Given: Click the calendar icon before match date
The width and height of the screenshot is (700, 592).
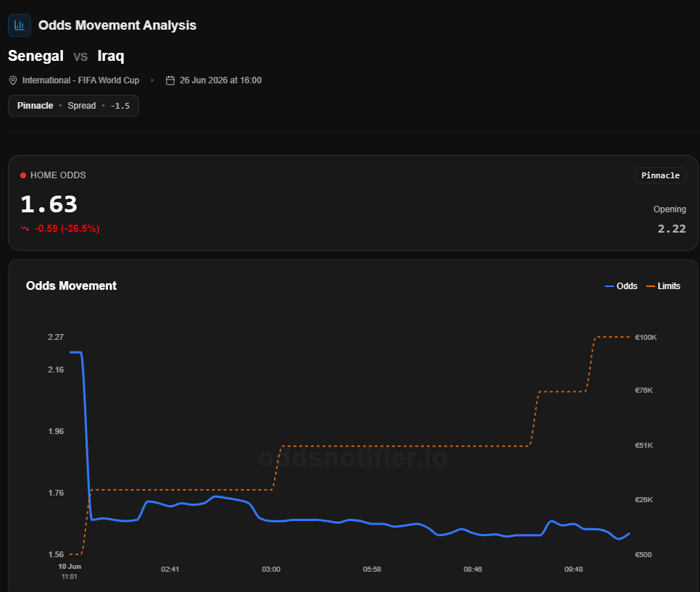Looking at the screenshot, I should tap(170, 80).
